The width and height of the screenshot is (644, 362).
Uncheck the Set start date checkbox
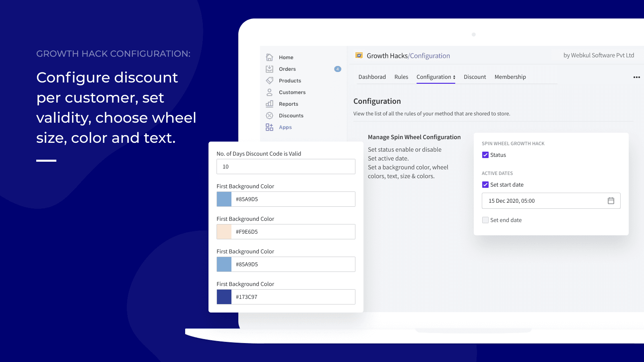[x=485, y=185]
